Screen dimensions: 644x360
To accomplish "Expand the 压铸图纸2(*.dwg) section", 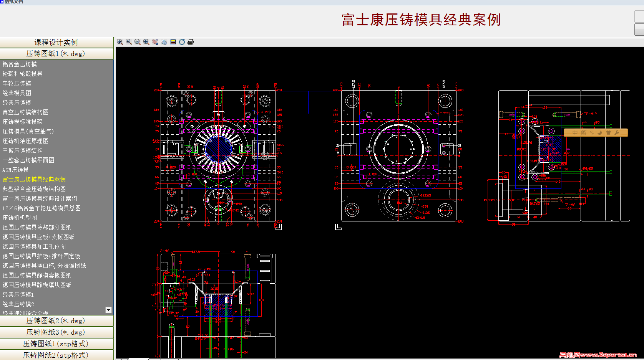I will pyautogui.click(x=56, y=321).
